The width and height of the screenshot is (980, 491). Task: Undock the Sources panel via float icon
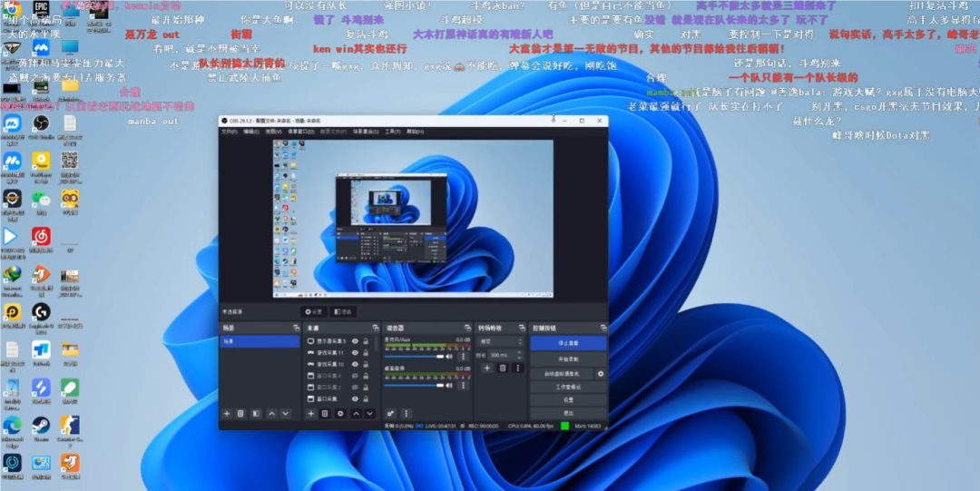pyautogui.click(x=375, y=328)
